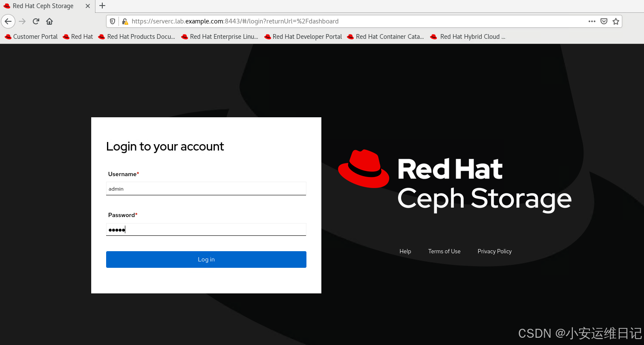Open the Red Hat Hybrid Cloud bookmark

[x=468, y=37]
